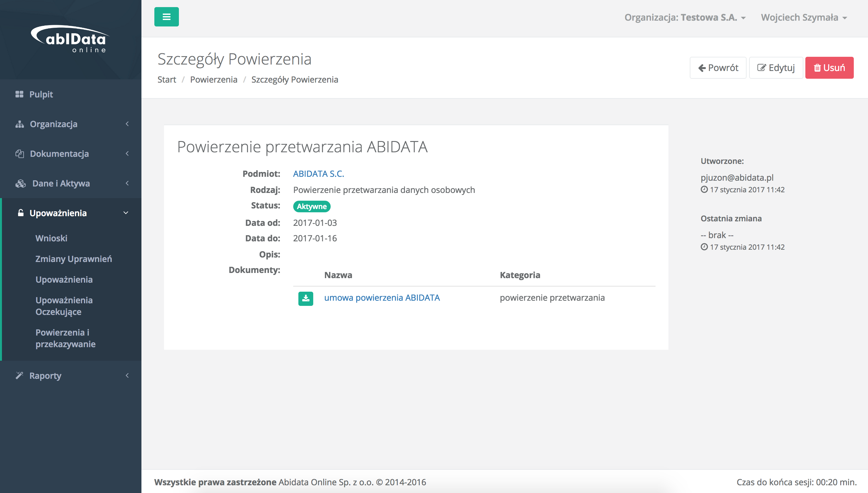This screenshot has height=493, width=868.
Task: Open the Wnioski submenu item
Action: (51, 238)
